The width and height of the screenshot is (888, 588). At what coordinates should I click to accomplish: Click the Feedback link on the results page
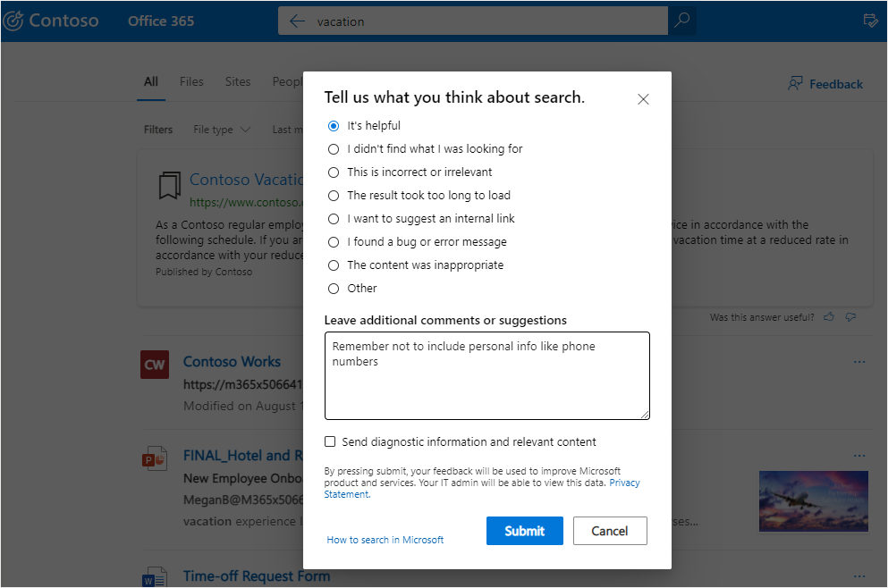click(836, 84)
